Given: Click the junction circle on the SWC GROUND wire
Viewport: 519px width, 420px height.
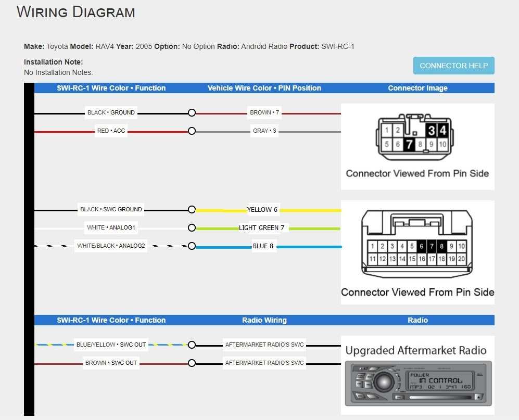Looking at the screenshot, I should pyautogui.click(x=192, y=210).
